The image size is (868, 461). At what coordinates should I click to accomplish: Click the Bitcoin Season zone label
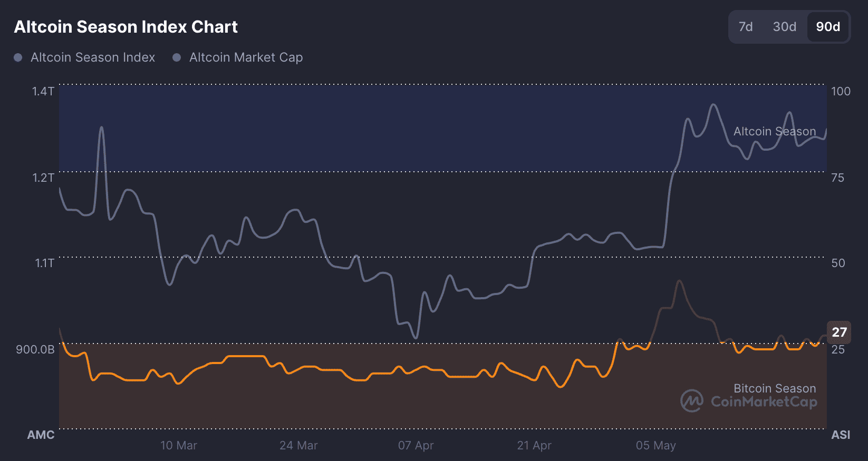click(x=774, y=388)
